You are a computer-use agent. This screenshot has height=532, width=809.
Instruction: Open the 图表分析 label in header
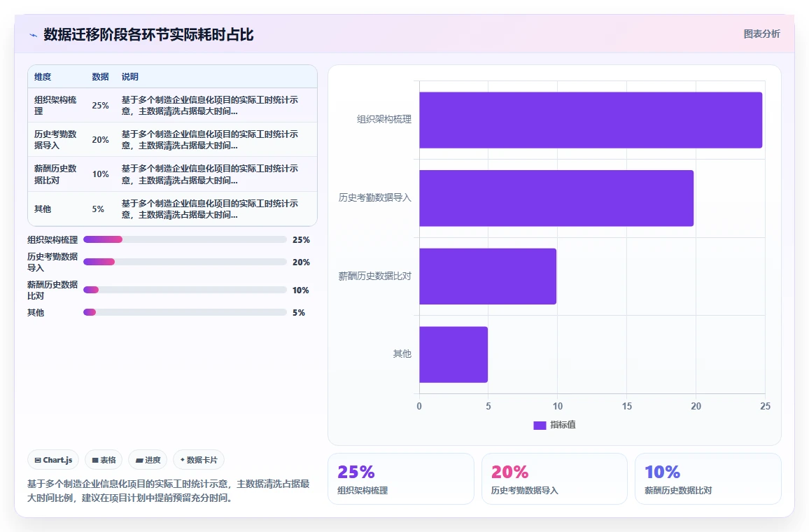tap(761, 34)
